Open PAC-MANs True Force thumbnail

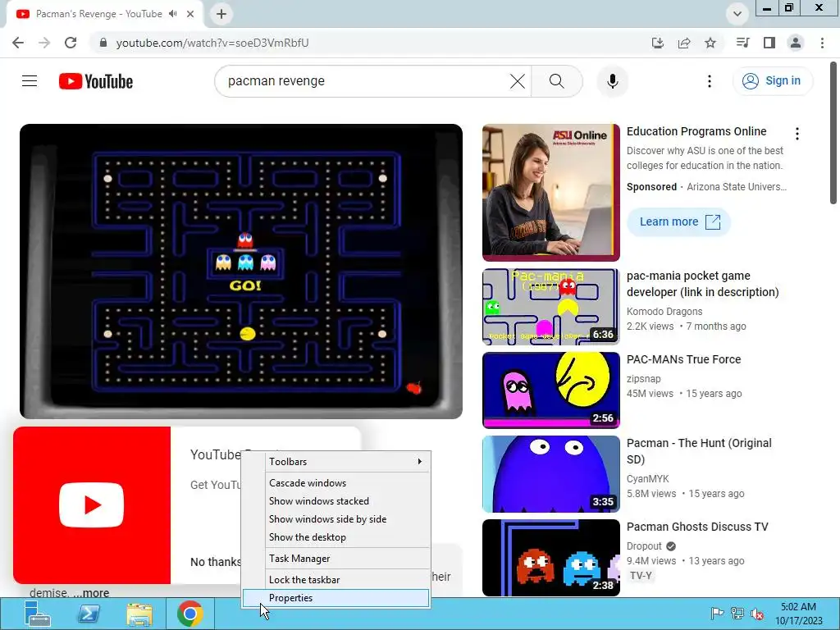(550, 390)
